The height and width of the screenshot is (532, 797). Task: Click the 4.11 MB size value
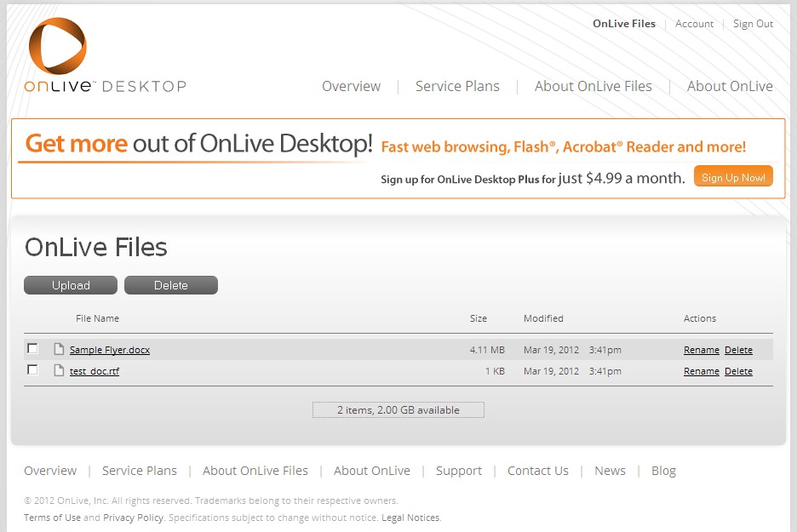point(487,350)
